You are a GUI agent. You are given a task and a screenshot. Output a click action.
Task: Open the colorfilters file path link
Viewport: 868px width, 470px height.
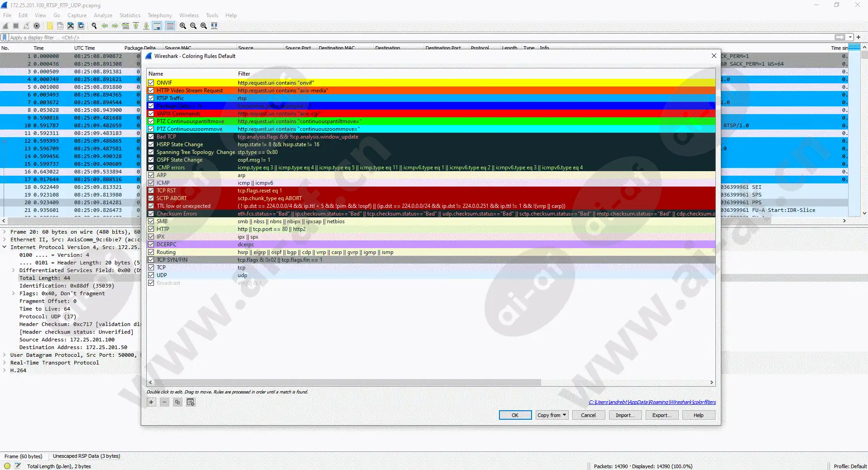[x=652, y=402]
